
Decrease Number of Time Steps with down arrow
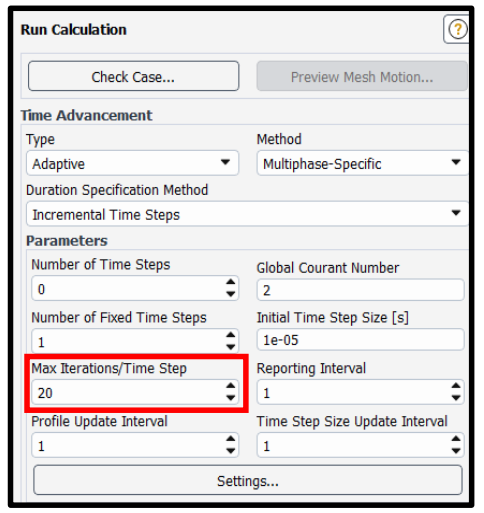[x=231, y=294]
